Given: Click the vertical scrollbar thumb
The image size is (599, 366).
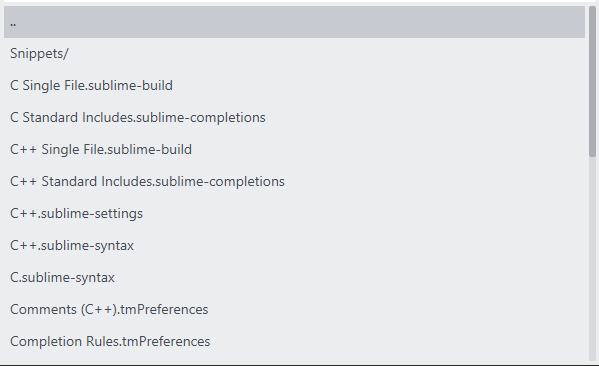Looking at the screenshot, I should pos(593,82).
